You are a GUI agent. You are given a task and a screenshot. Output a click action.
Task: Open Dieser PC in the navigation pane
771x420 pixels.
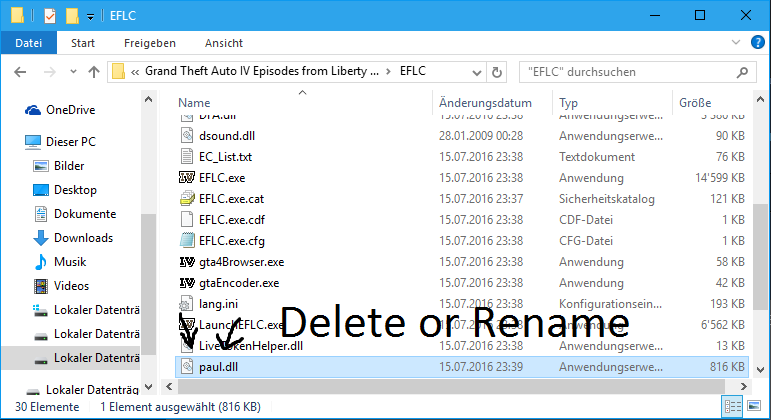[70, 142]
